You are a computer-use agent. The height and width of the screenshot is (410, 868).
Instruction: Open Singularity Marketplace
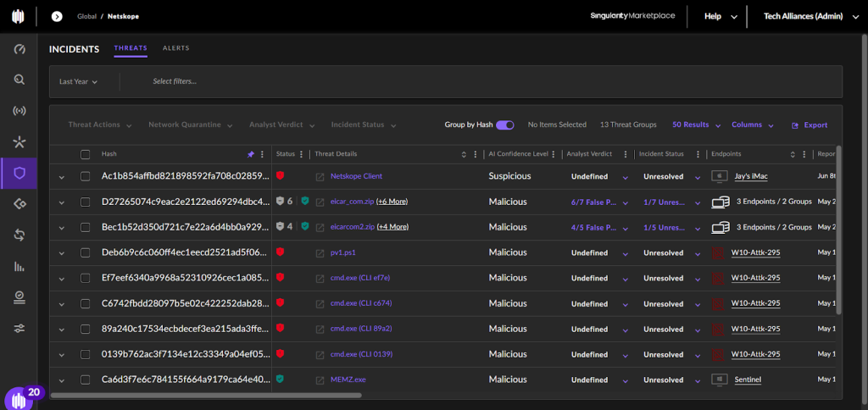(632, 16)
